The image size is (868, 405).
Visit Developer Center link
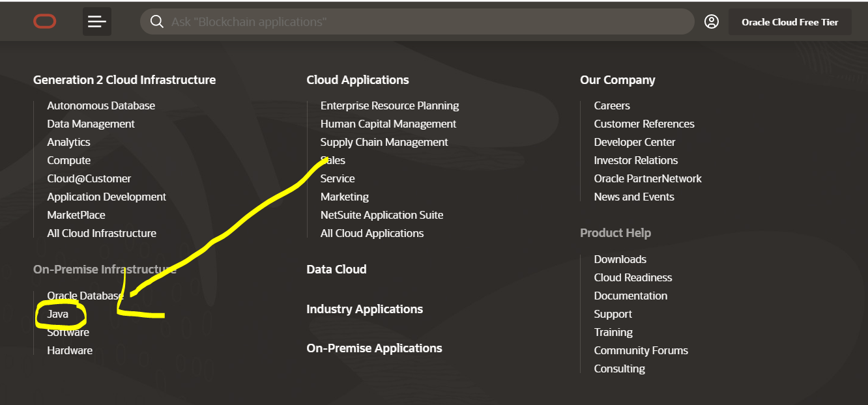(635, 142)
